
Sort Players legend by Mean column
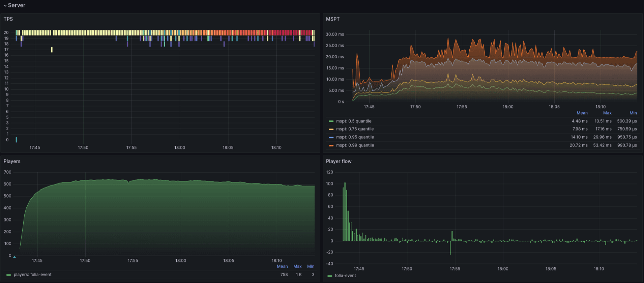click(x=282, y=266)
